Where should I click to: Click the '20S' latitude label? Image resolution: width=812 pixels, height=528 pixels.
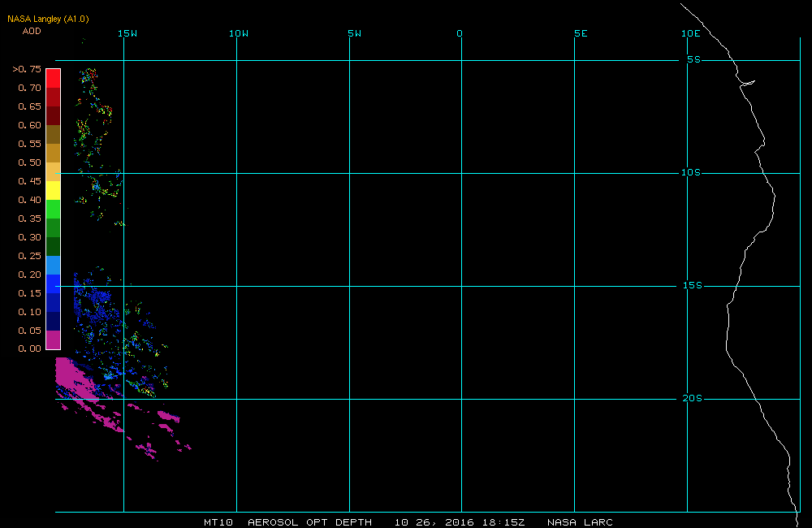tap(693, 399)
